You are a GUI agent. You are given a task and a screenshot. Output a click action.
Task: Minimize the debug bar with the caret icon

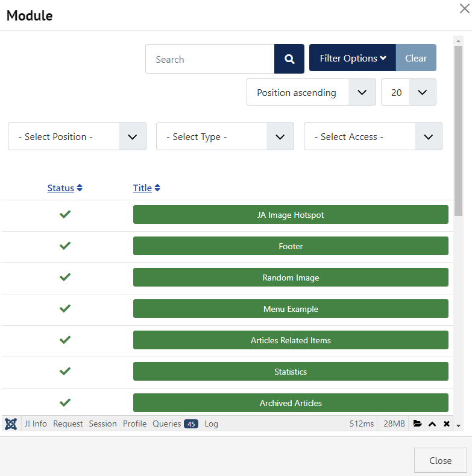pyautogui.click(x=432, y=424)
